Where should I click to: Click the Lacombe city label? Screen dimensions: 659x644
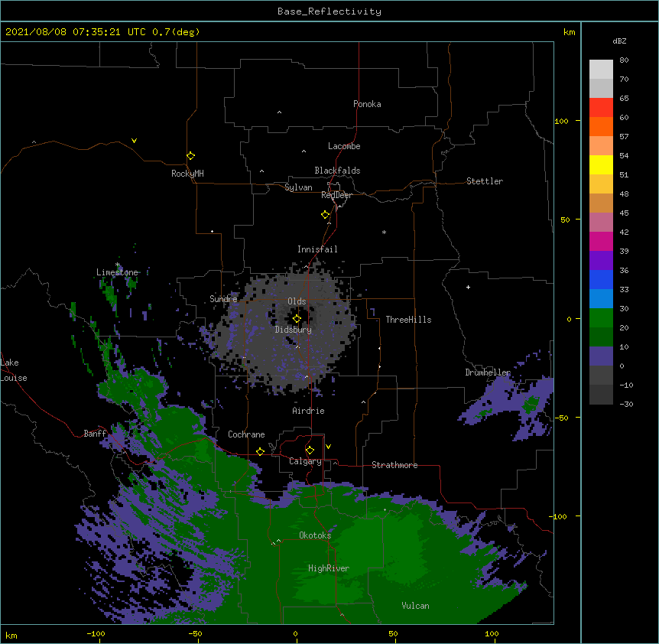point(344,146)
